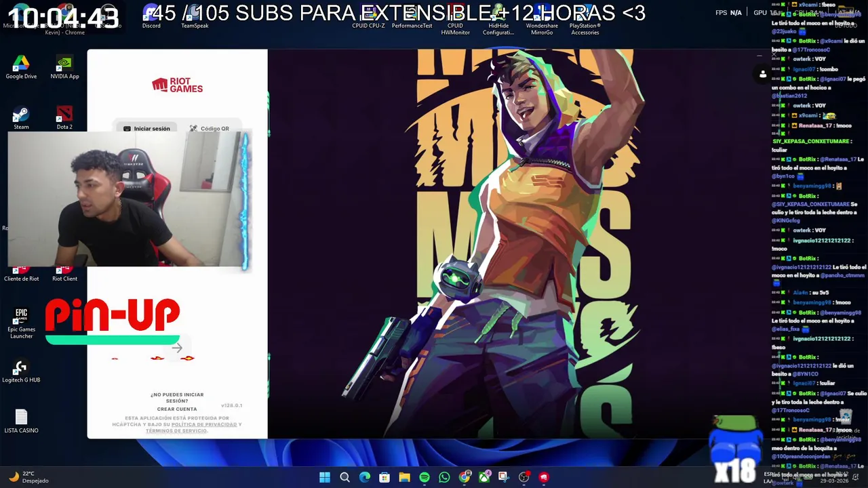Click the arrow submit login button
Screen dimensions: 868x488
tap(177, 348)
